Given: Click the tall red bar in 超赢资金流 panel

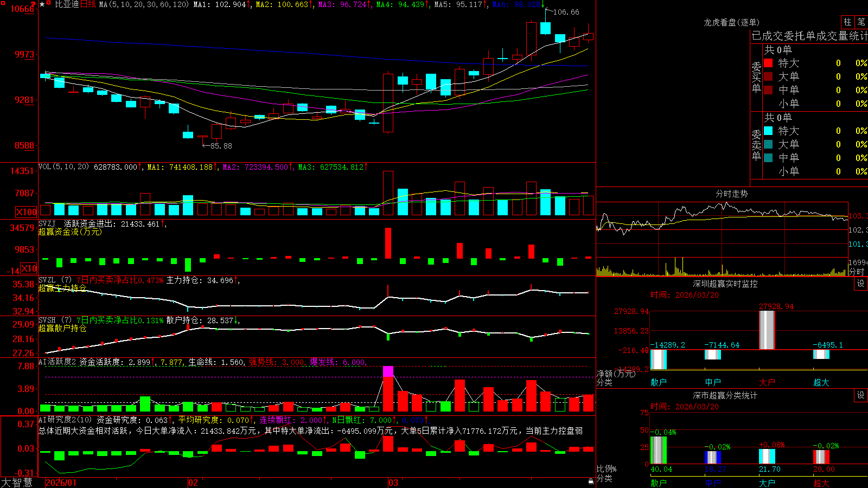Looking at the screenshot, I should 388,243.
